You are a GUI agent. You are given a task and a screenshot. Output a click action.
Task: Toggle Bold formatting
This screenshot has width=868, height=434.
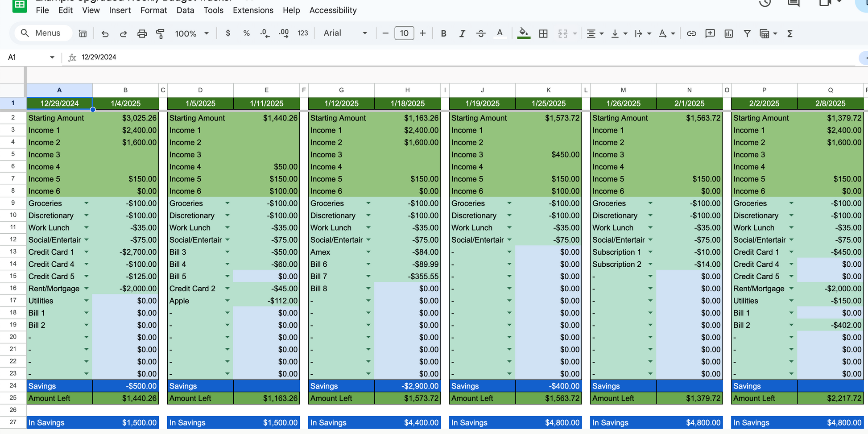click(443, 33)
